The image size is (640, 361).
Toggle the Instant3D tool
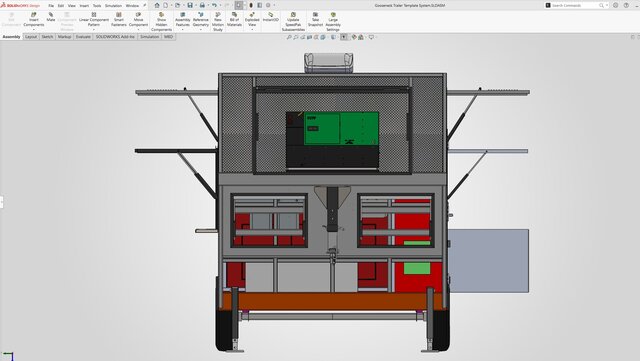(x=271, y=17)
